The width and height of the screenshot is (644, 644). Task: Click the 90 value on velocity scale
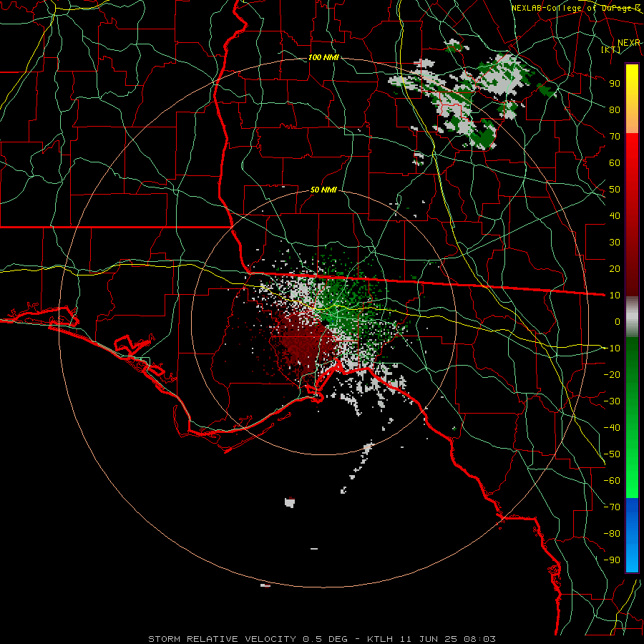pyautogui.click(x=615, y=84)
